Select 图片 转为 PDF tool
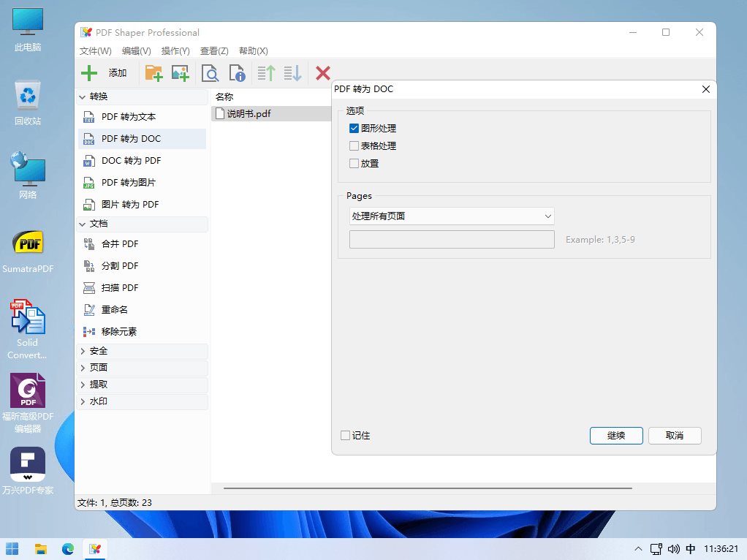The height and width of the screenshot is (560, 747). (x=142, y=205)
